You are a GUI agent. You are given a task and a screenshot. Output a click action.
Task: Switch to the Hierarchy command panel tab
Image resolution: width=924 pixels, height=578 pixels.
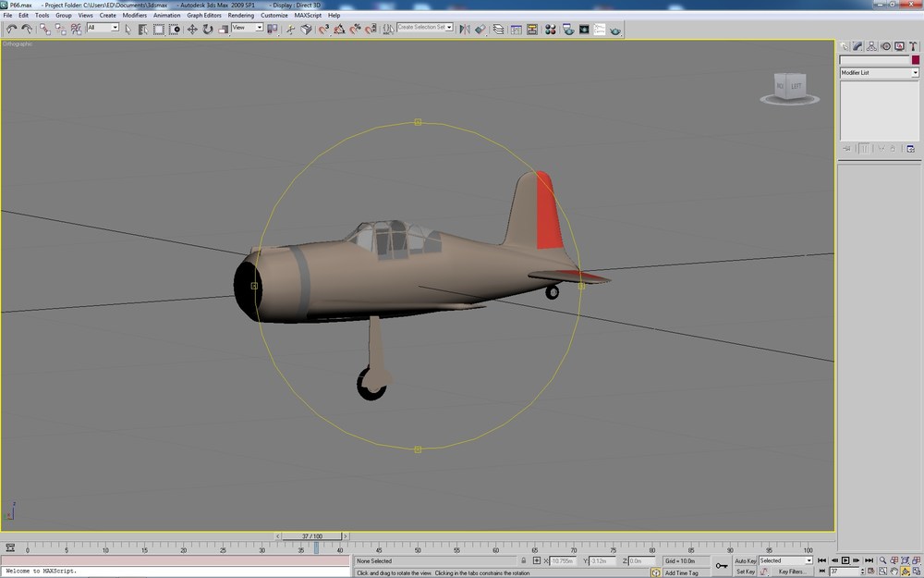pos(871,46)
